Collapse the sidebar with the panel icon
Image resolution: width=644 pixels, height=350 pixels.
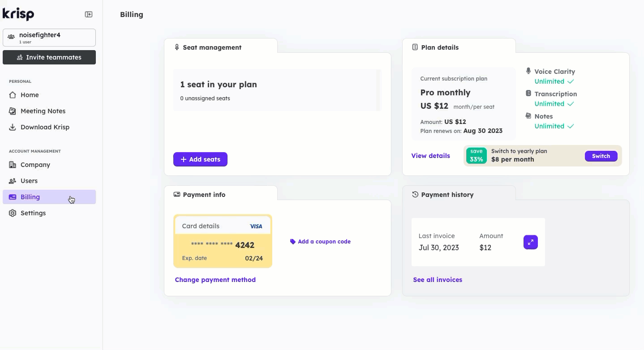click(x=89, y=14)
